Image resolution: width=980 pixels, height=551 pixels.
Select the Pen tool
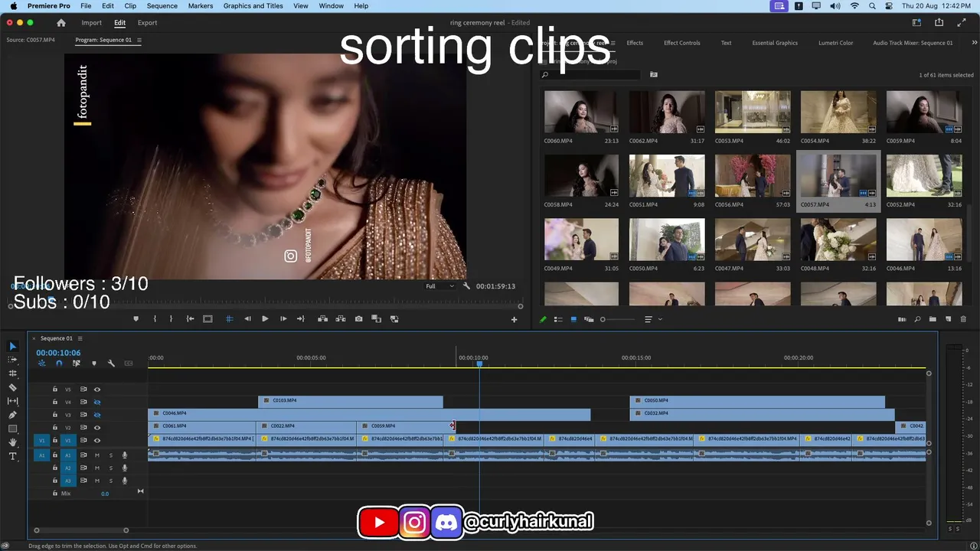coord(12,415)
